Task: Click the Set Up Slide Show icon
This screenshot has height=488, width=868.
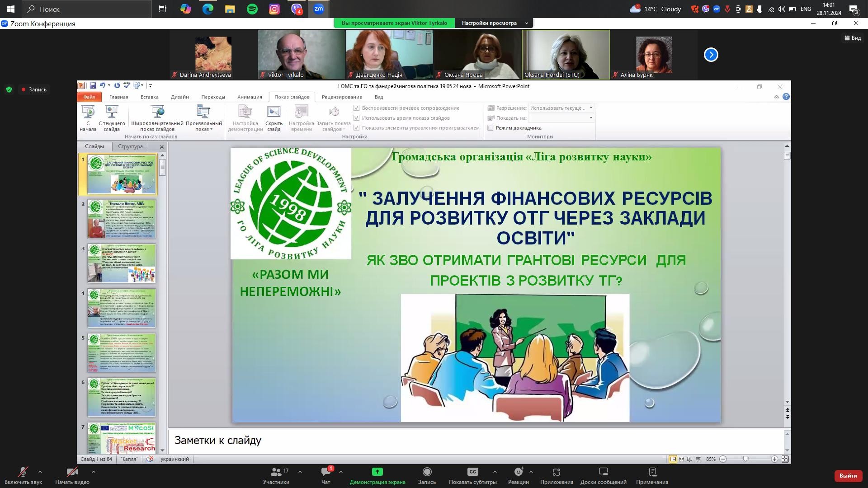Action: click(x=245, y=112)
